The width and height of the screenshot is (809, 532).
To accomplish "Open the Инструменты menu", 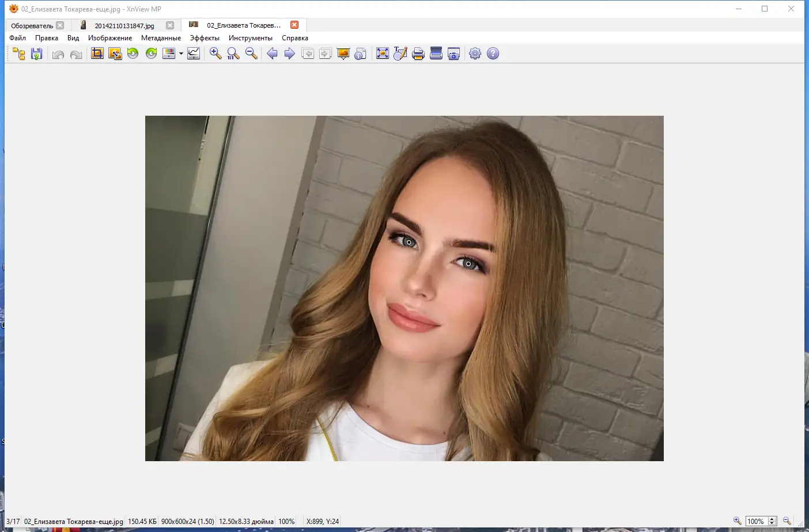I will 250,38.
